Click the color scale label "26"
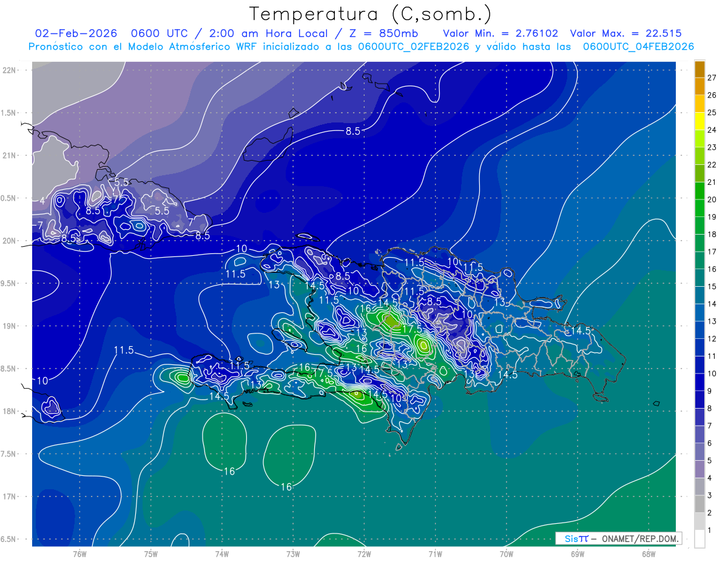This screenshot has width=728, height=562. point(712,95)
